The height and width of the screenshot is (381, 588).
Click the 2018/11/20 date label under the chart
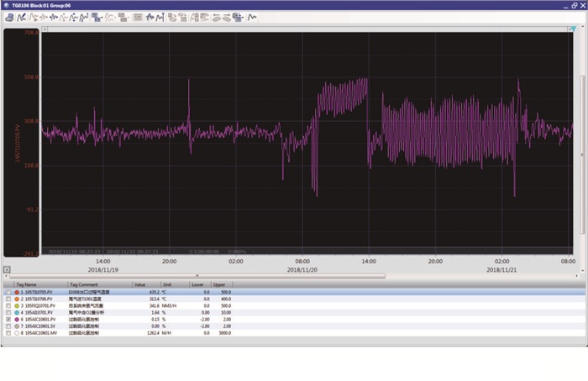click(x=302, y=270)
